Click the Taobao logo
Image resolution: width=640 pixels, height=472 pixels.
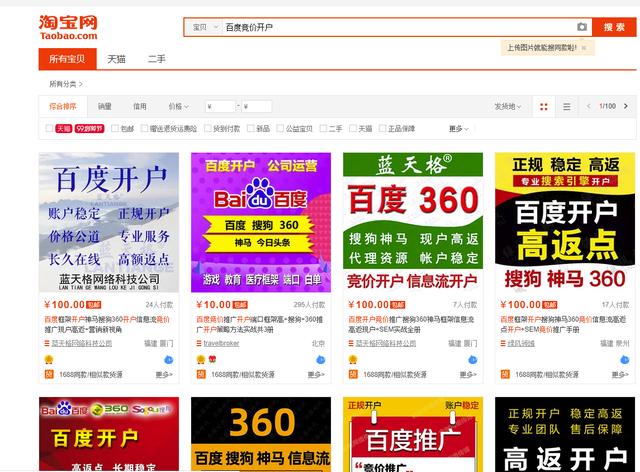[x=68, y=28]
